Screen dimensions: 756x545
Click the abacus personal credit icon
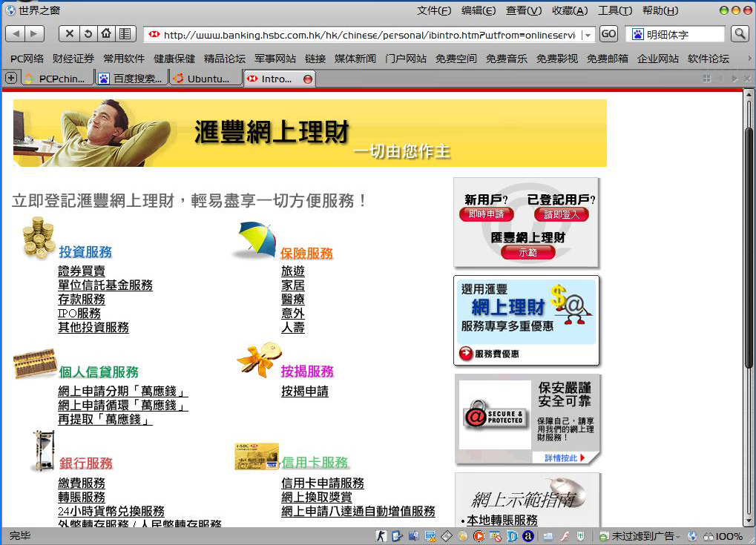[x=35, y=363]
